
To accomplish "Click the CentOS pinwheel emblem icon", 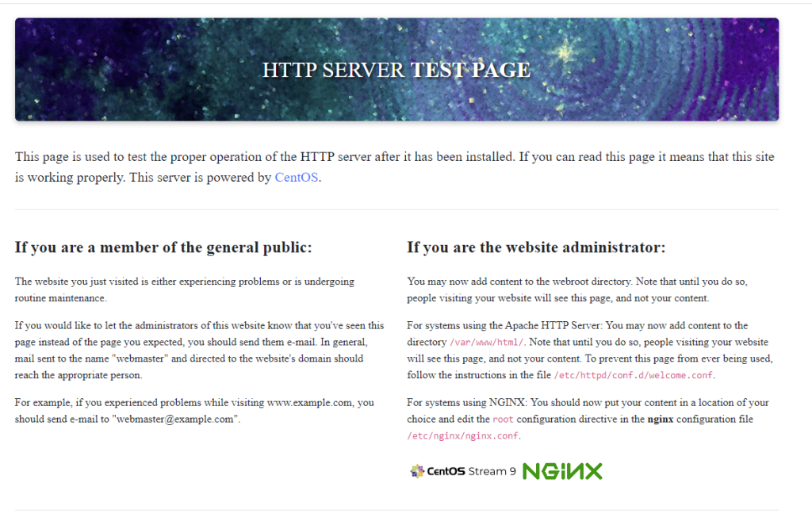I will point(417,471).
